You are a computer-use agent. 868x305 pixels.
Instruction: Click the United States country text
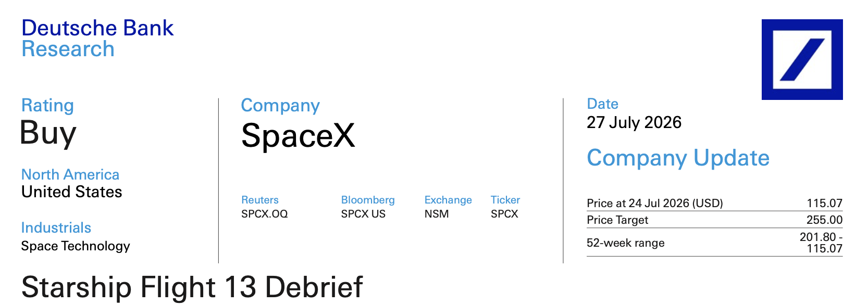click(71, 192)
